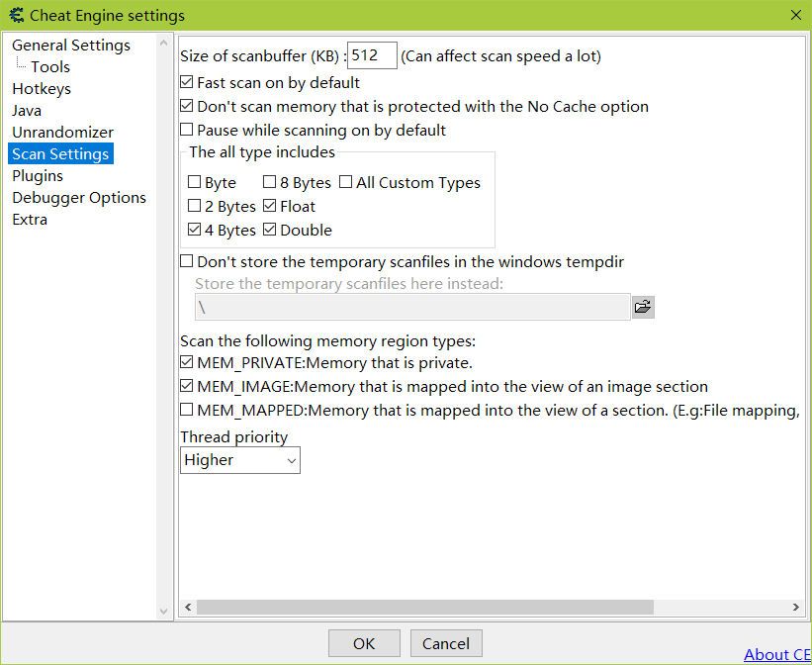Click the horizontal scrollbar thumb
Screen dimensions: 812x665
pyautogui.click(x=425, y=607)
